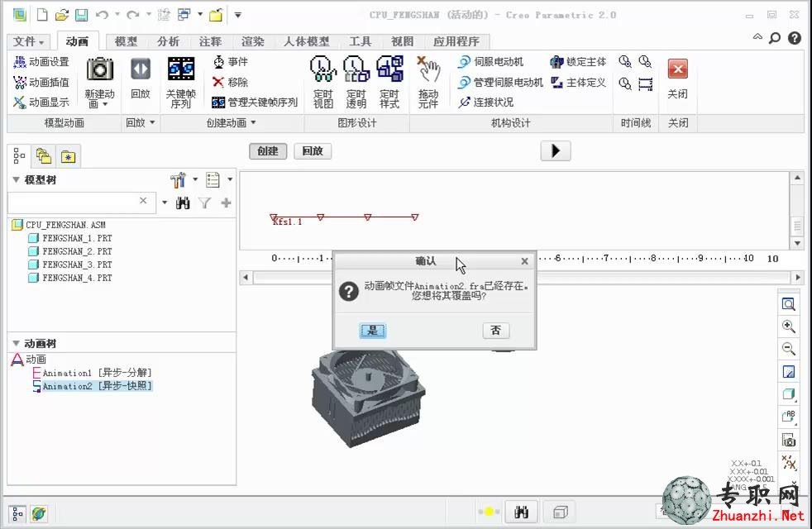Collapse the 动画树 section
Screen dimensions: 812x529
tap(16, 343)
